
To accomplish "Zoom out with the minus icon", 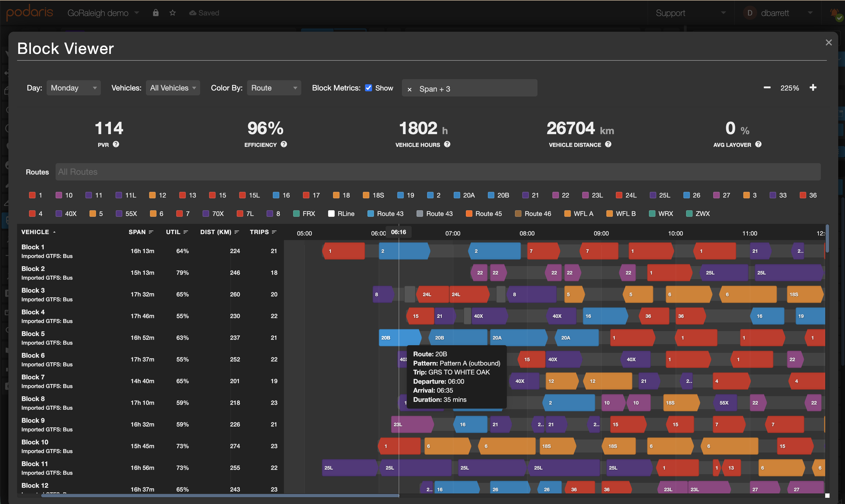I will (767, 88).
